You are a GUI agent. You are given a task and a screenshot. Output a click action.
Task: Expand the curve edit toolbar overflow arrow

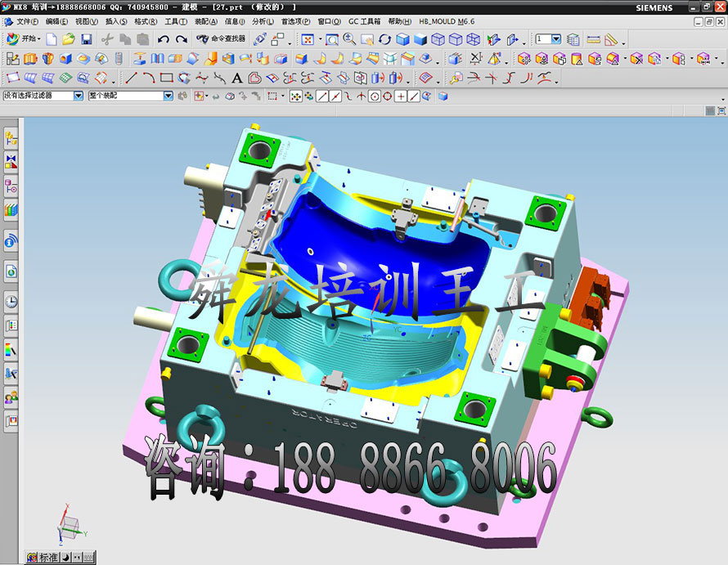pos(557,82)
